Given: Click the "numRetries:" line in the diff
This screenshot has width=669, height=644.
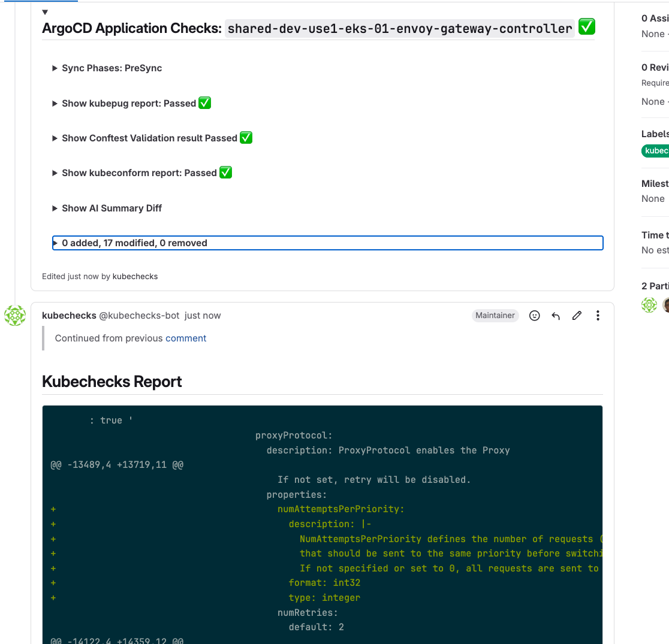Looking at the screenshot, I should click(x=308, y=613).
